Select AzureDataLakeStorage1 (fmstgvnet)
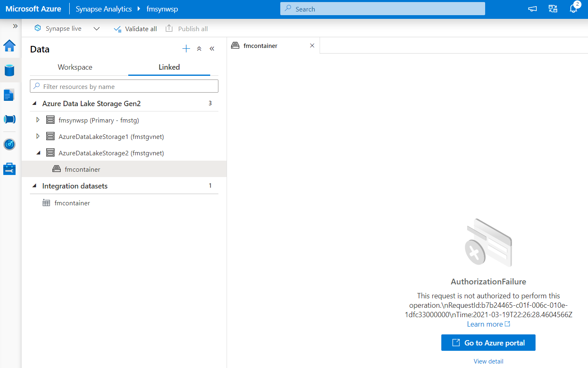588x368 pixels. click(x=111, y=136)
